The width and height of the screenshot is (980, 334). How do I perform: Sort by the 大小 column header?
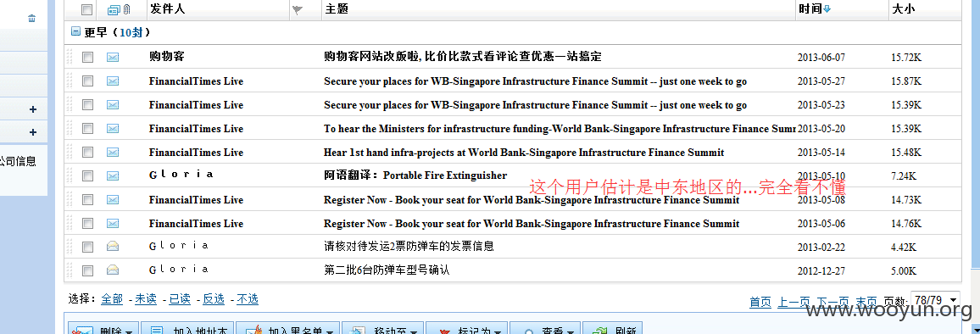pyautogui.click(x=903, y=9)
